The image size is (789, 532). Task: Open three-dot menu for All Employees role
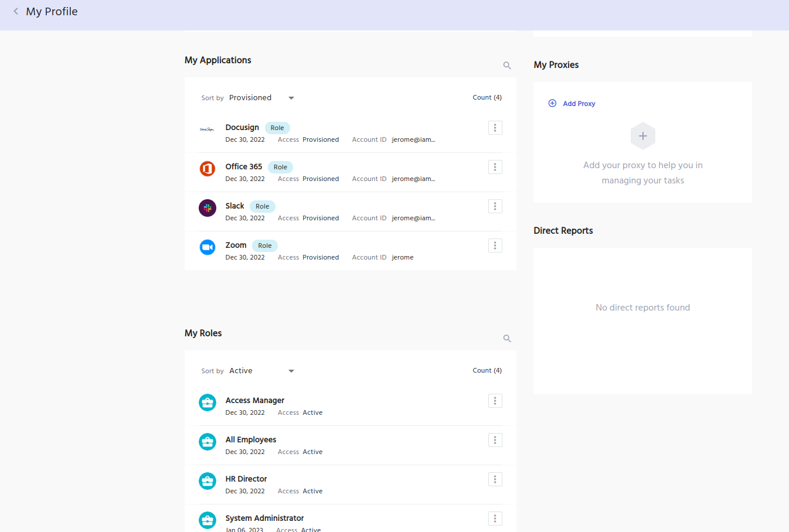(495, 440)
